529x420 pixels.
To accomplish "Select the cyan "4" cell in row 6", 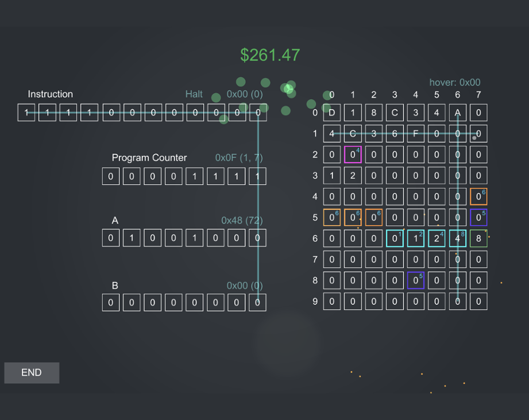I will [x=457, y=238].
